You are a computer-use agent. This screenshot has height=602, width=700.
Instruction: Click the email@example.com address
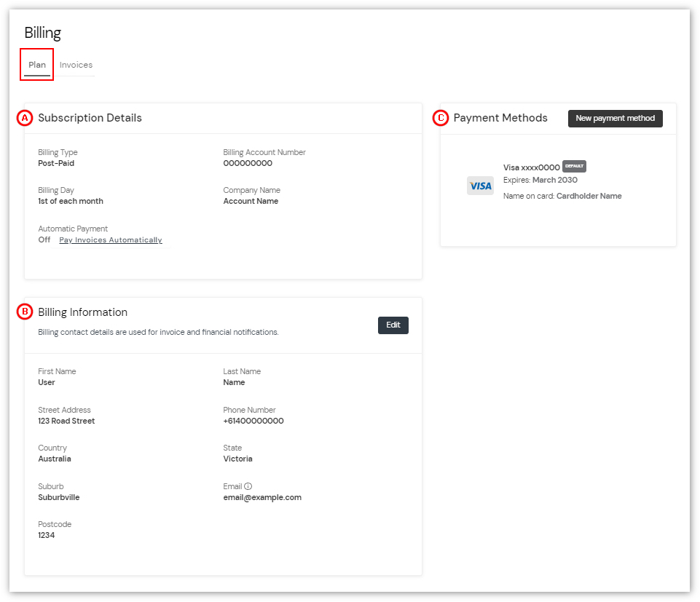[262, 498]
